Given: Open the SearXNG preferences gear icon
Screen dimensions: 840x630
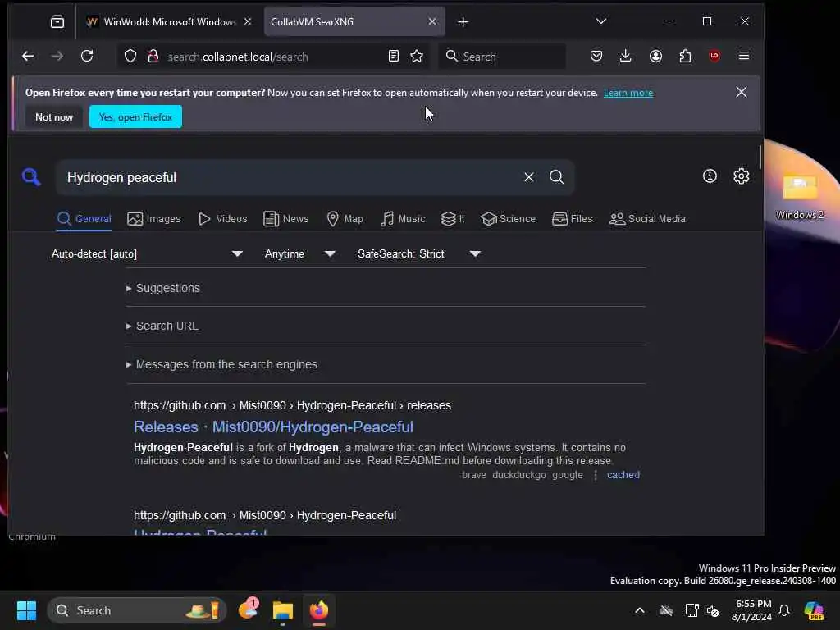Looking at the screenshot, I should [741, 176].
